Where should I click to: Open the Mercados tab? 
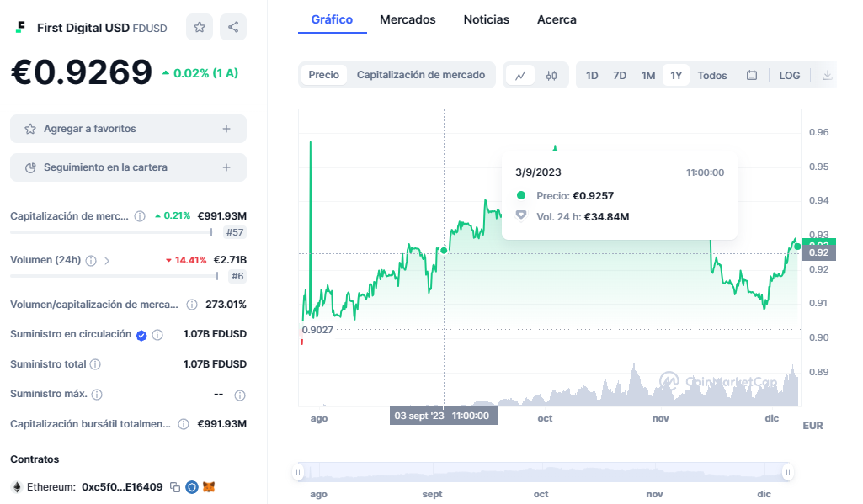coord(408,20)
